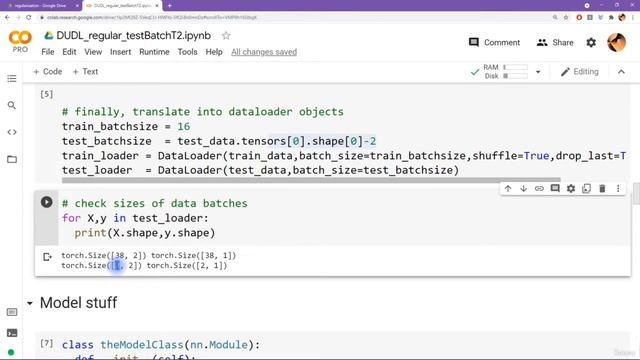This screenshot has height=360, width=640.
Task: Click the print(X.shape,y.shape) code line
Action: tap(144, 233)
